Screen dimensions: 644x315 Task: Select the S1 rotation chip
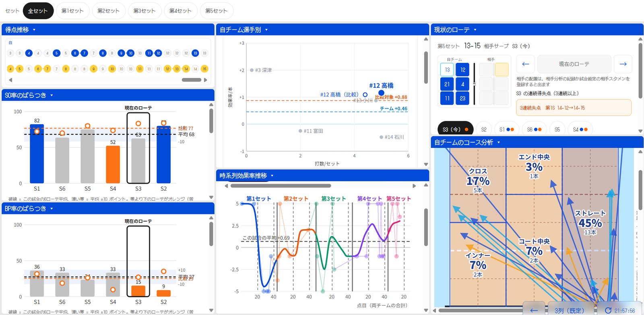(x=506, y=129)
